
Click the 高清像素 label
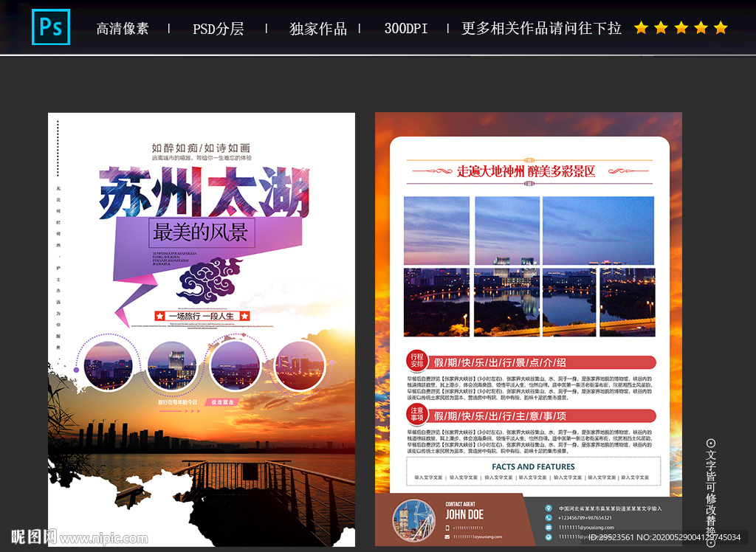[123, 29]
